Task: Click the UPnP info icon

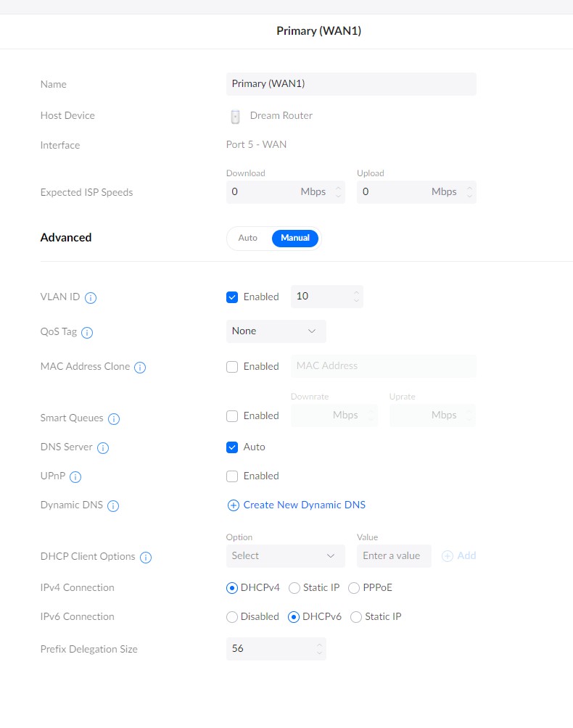Action: [x=75, y=477]
